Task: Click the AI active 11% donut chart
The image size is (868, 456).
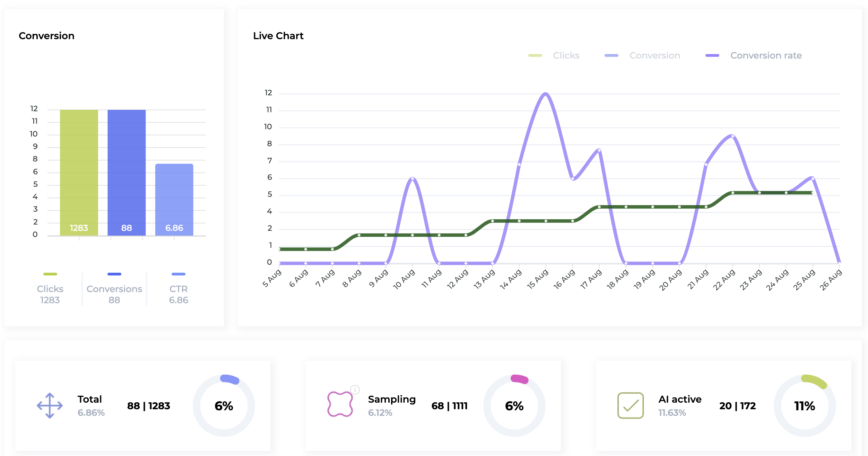Action: (x=805, y=405)
